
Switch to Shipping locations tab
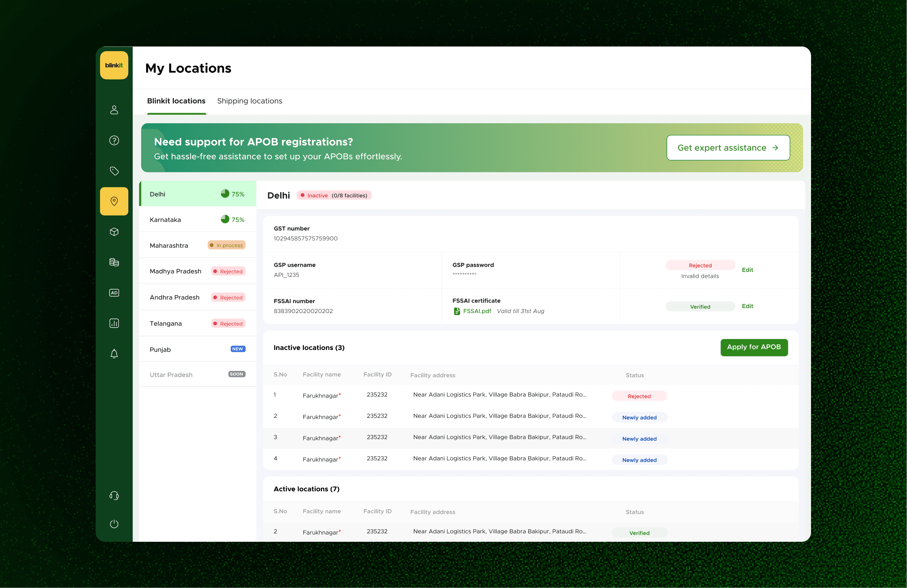tap(250, 101)
